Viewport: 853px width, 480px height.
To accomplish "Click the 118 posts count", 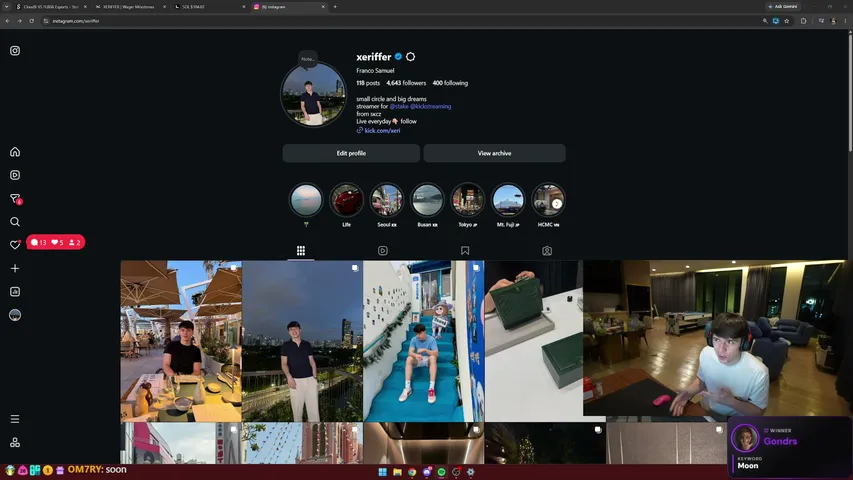I will (x=368, y=83).
